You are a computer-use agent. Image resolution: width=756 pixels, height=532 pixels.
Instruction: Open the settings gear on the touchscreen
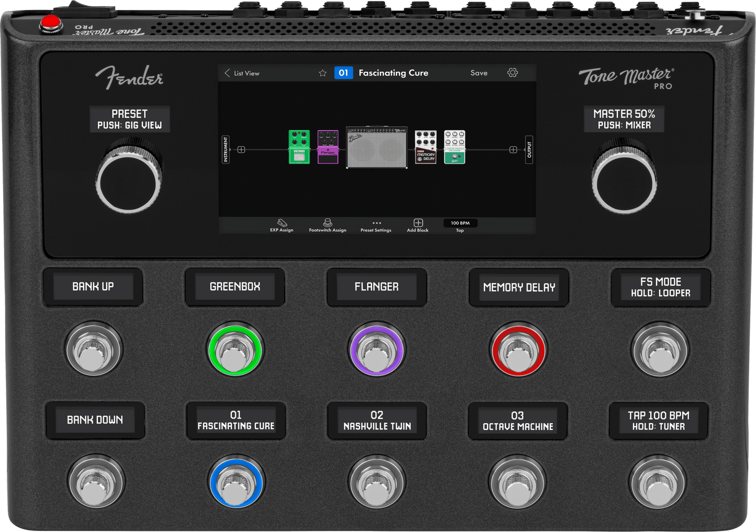click(512, 73)
